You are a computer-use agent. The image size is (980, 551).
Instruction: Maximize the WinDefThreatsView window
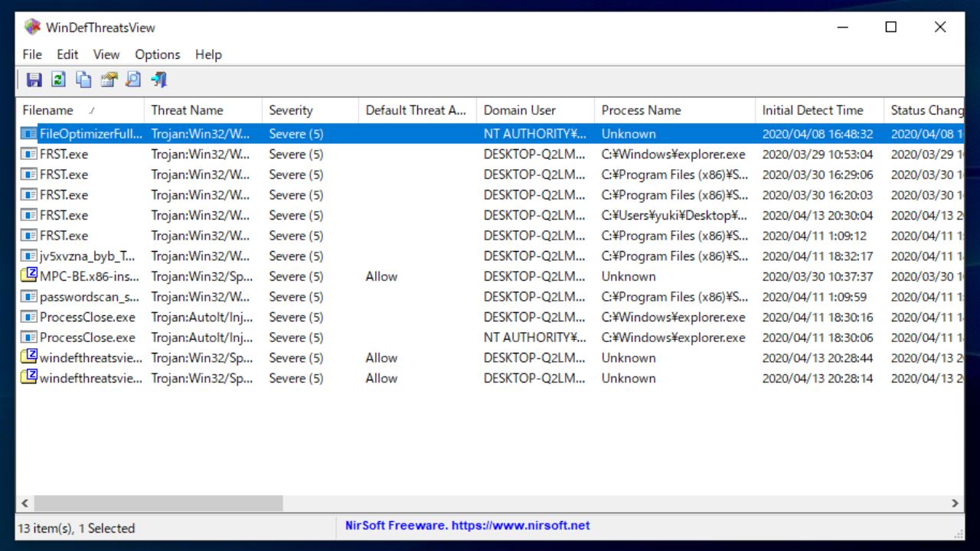(891, 28)
